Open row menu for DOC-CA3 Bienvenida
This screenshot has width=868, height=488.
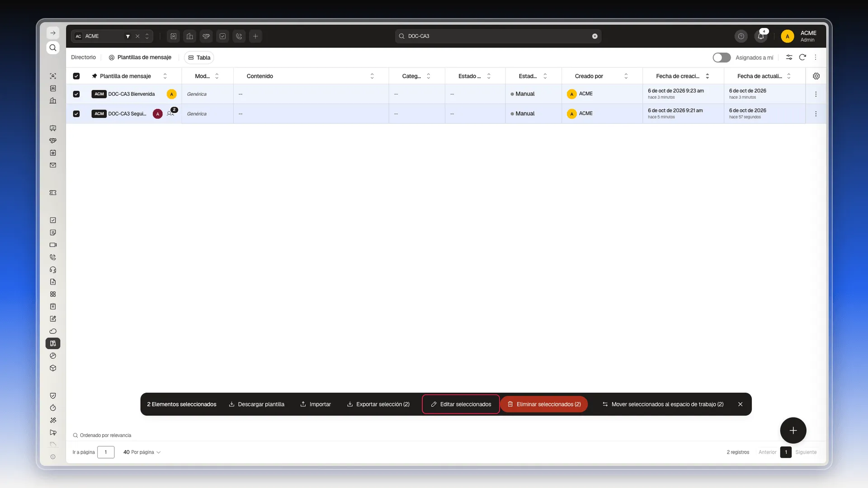point(816,94)
